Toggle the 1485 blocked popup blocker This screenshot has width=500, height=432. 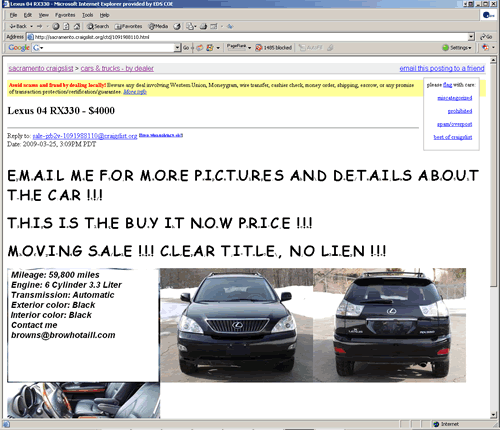(273, 48)
